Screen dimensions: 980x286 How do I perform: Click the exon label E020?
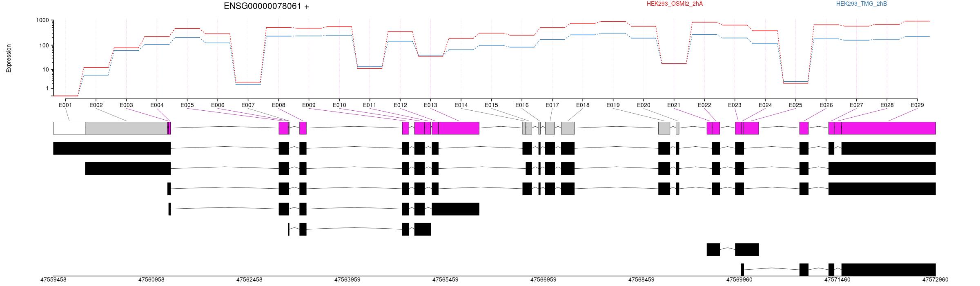[644, 105]
